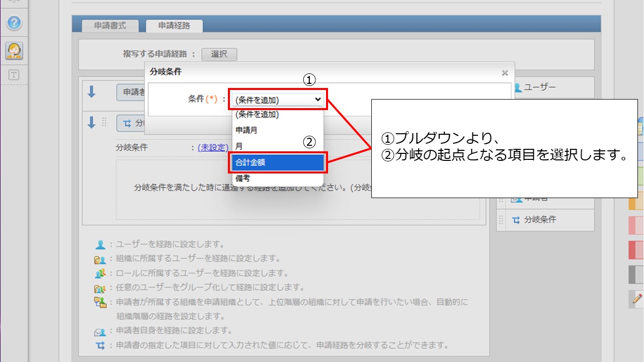Pick the dark red color tab at right edge

(x=636, y=250)
